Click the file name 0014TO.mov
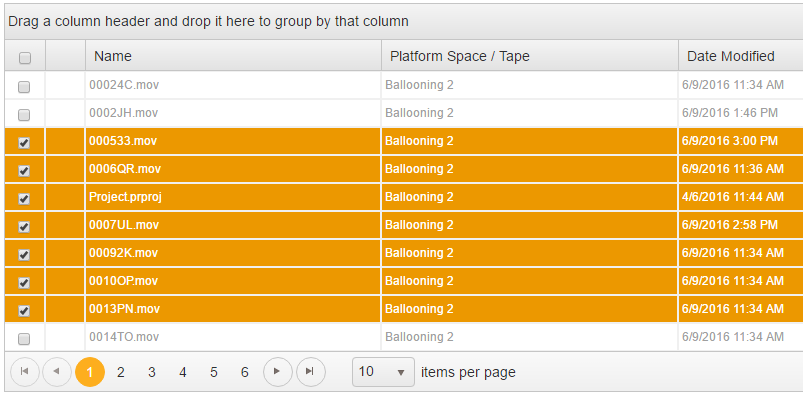 (x=124, y=337)
